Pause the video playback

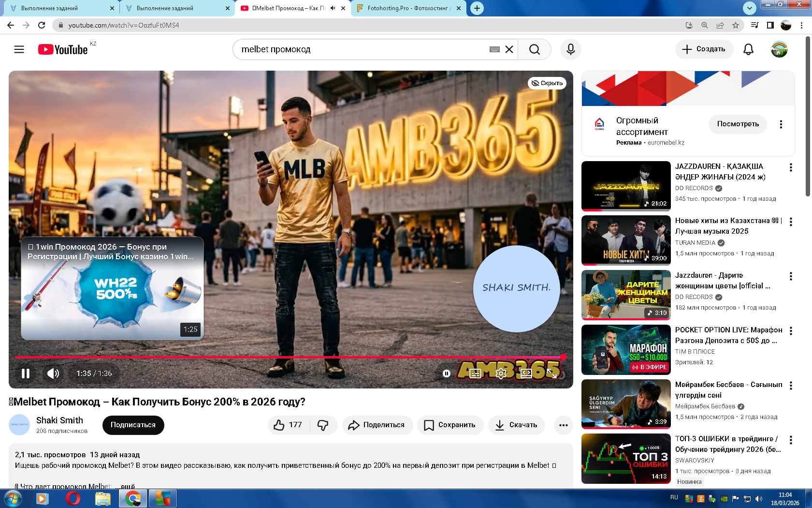(x=26, y=373)
